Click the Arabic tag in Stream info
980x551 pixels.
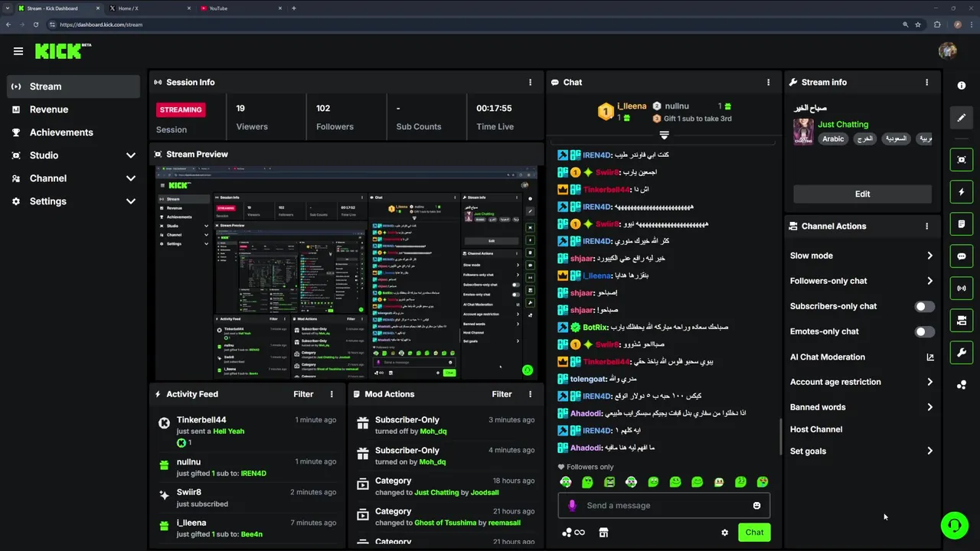click(x=833, y=139)
